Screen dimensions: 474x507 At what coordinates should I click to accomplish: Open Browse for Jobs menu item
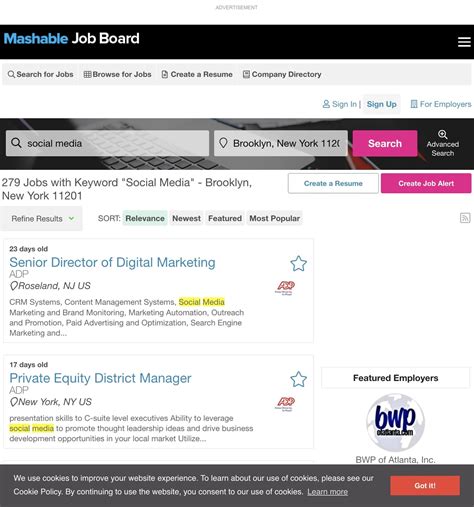tap(117, 74)
